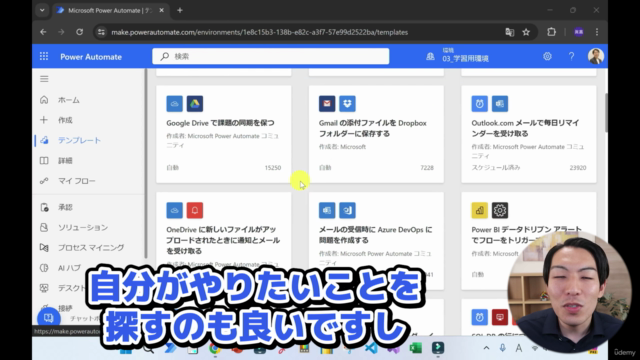Reload the page in Chrome
Viewport: 640px width, 360px height.
coord(80,32)
